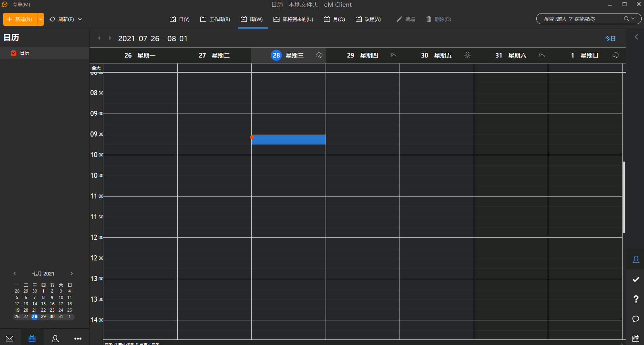The image size is (644, 345).
Task: Expand the 刷新 dropdown arrow
Action: tap(80, 19)
